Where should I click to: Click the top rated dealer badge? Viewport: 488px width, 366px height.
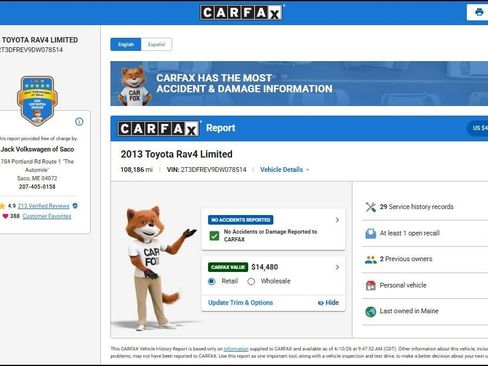click(x=37, y=100)
